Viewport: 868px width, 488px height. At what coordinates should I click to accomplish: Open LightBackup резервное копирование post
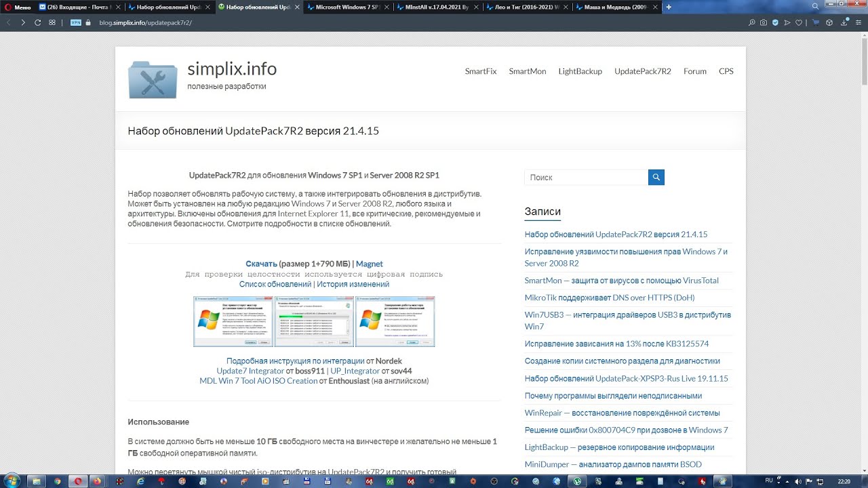tap(619, 447)
